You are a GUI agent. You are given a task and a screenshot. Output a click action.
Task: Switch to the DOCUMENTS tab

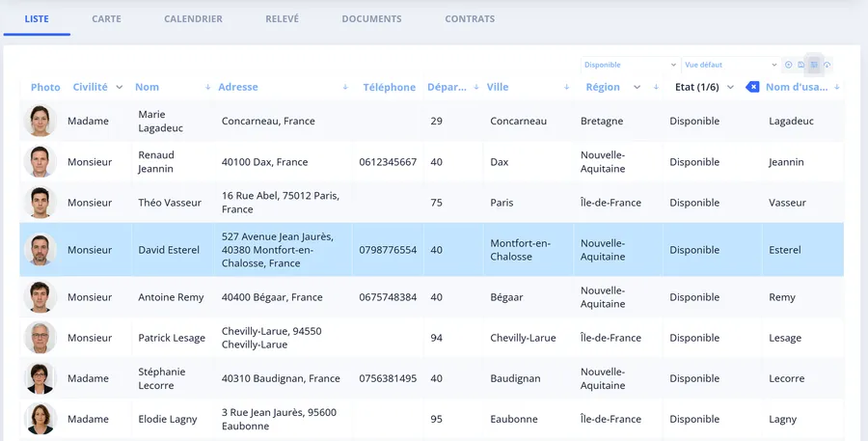click(x=371, y=19)
